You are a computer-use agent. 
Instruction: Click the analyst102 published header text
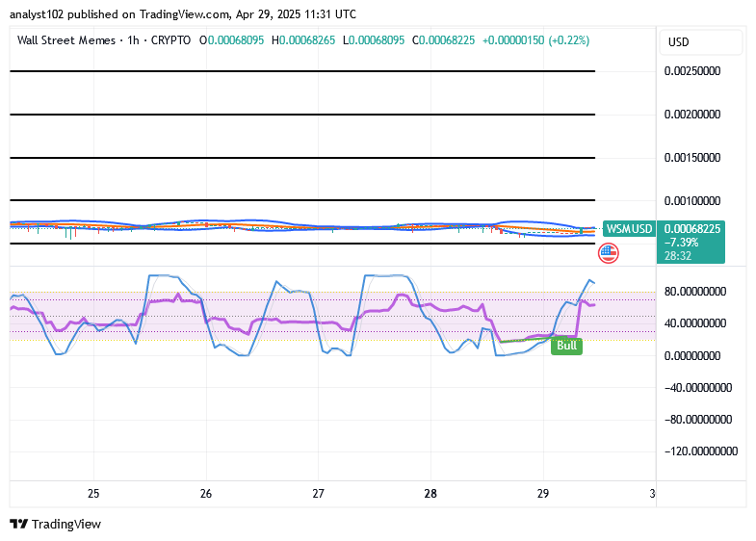point(183,14)
